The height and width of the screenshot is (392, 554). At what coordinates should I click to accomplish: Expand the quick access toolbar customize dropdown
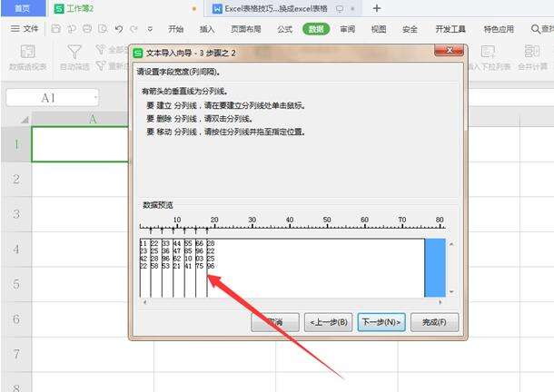pos(150,29)
